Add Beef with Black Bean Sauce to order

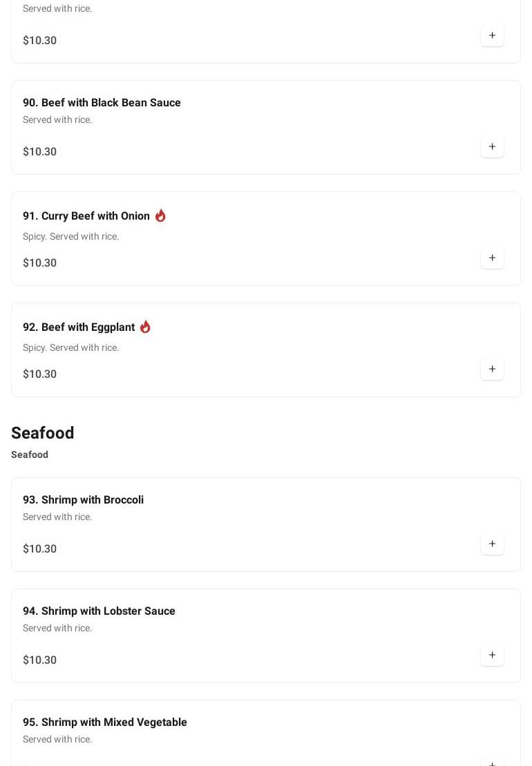pos(492,147)
